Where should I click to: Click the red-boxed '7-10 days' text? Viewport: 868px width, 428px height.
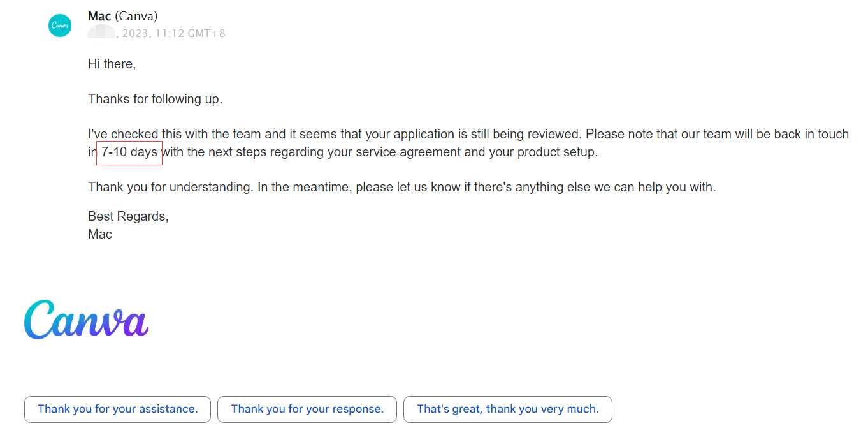pyautogui.click(x=129, y=153)
